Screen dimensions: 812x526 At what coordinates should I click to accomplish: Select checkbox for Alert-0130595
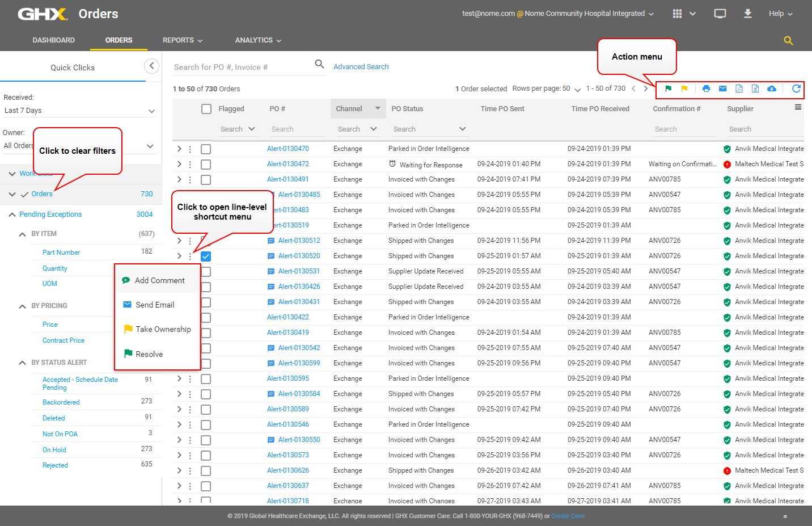click(x=206, y=379)
